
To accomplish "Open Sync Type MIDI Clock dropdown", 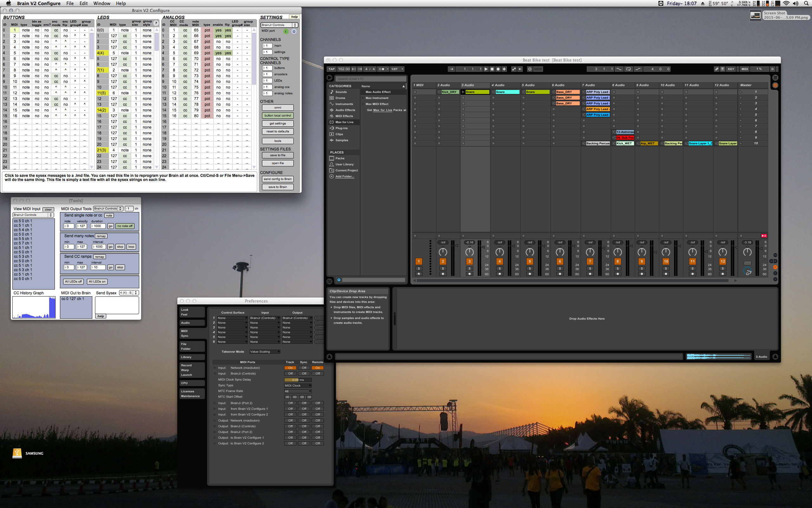I will (x=298, y=385).
